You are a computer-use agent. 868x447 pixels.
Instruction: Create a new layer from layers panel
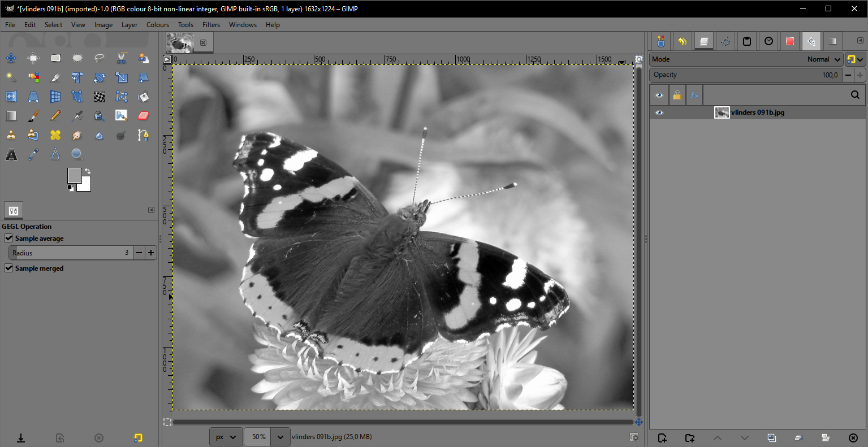[663, 438]
